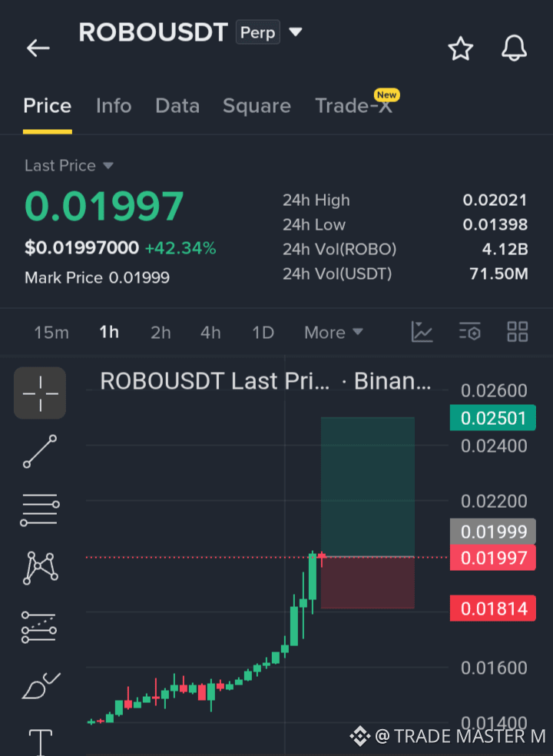Click the 24h High value 0.02021
This screenshot has width=553, height=756.
pos(495,200)
